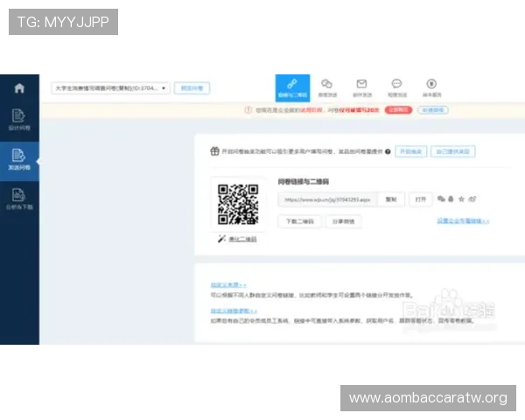This screenshot has height=420, width=525.
Task: Go to the home icon in sidebar
Action: tap(19, 88)
